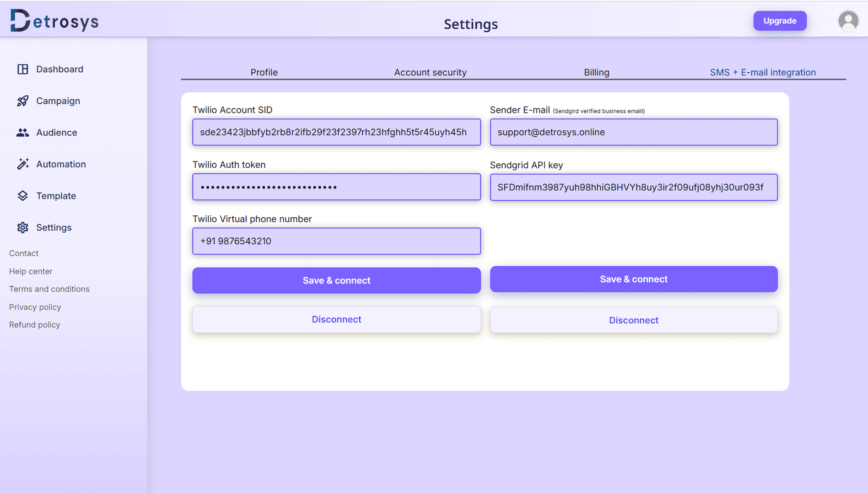Switch to the Account security tab
This screenshot has height=494, width=868.
coord(430,72)
